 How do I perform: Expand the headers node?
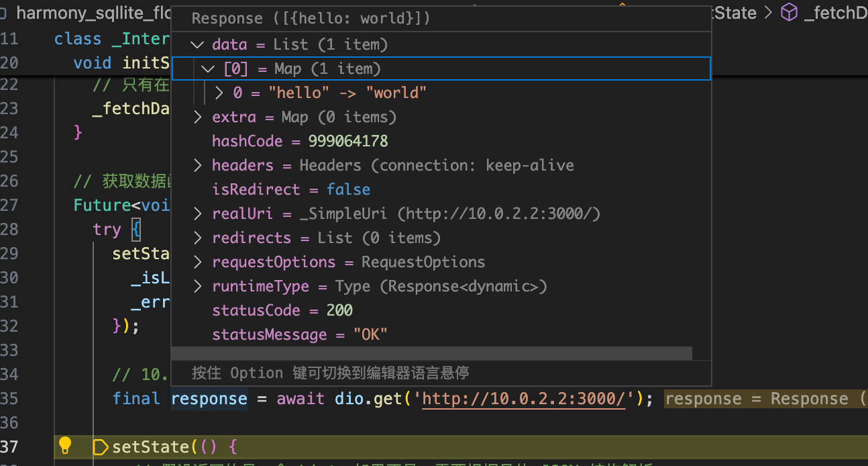click(x=197, y=166)
